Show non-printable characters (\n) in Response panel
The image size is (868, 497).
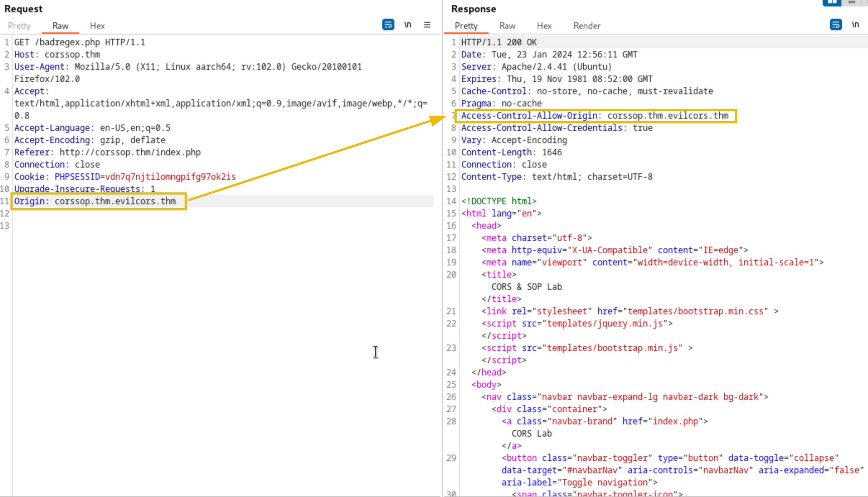coord(855,25)
